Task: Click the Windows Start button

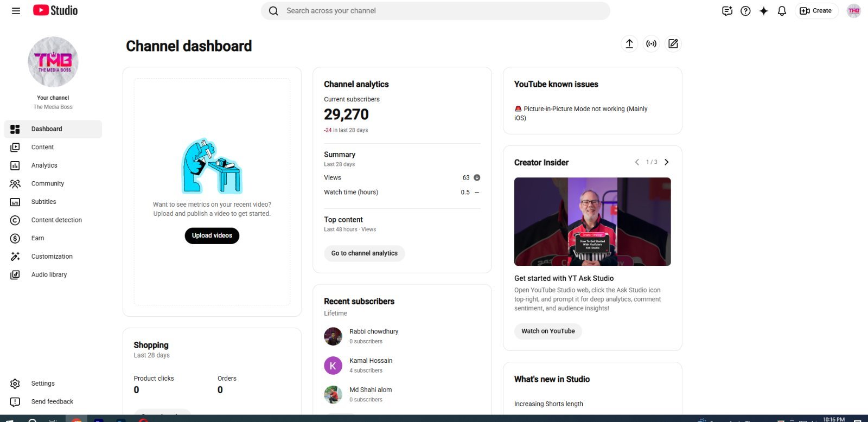Action: (x=9, y=419)
